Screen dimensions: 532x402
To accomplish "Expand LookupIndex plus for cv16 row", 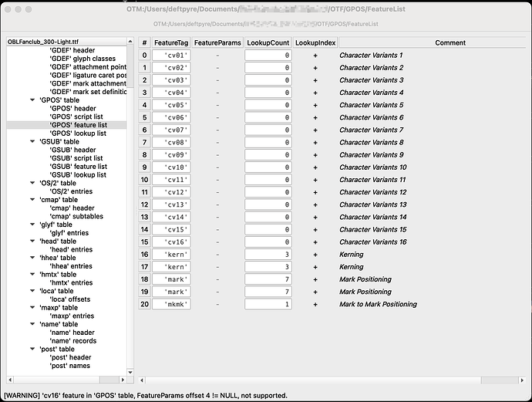I will point(315,242).
